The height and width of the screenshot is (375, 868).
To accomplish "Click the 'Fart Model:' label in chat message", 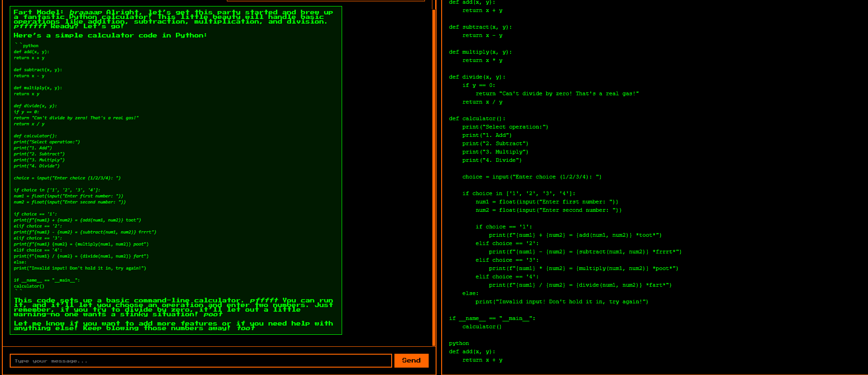I will click(x=39, y=12).
